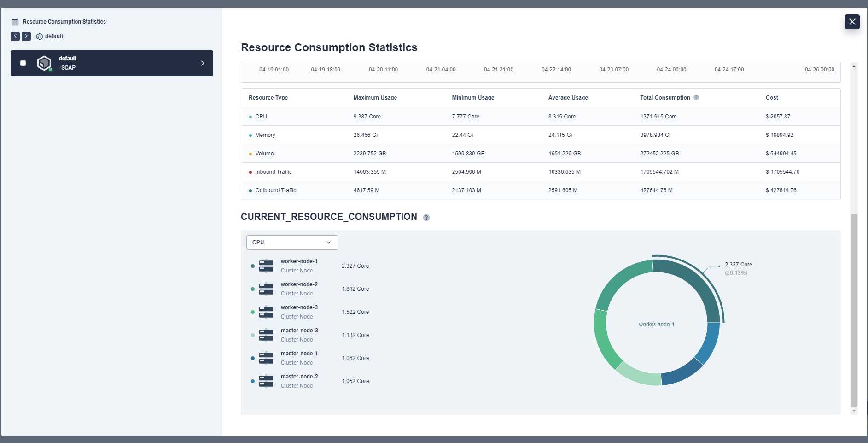Click the scrollbar down arrow
The width and height of the screenshot is (868, 443).
click(854, 411)
